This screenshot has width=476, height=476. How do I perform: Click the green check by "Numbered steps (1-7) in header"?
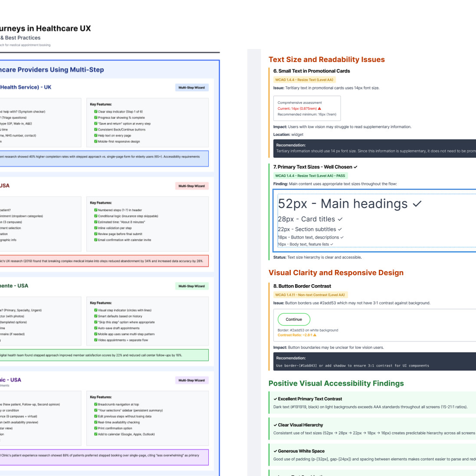(95, 210)
